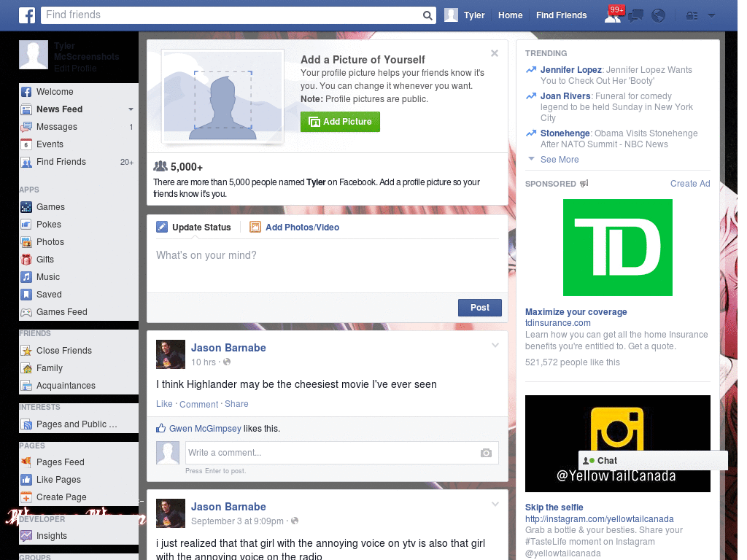Click the Music app icon
This screenshot has height=560, width=747.
(x=26, y=277)
